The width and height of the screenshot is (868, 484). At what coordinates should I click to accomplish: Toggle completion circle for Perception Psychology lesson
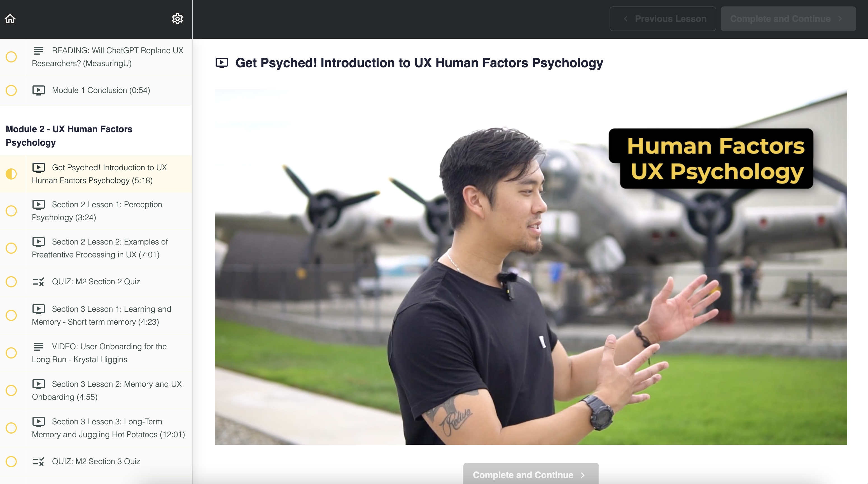click(x=12, y=211)
